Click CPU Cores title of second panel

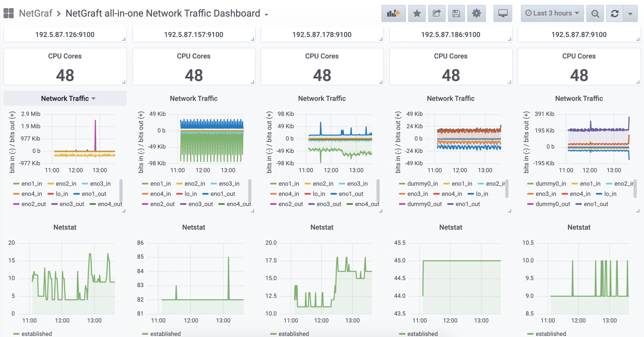point(194,56)
